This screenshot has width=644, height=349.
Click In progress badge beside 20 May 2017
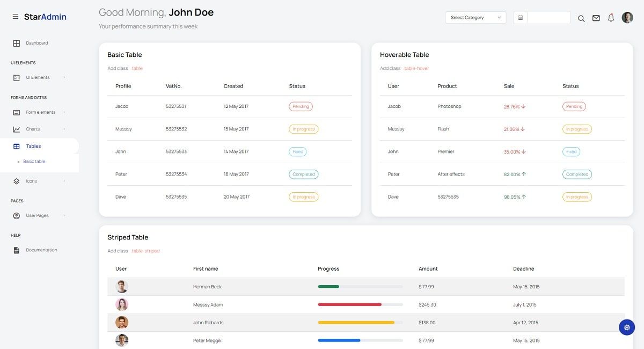tap(304, 197)
